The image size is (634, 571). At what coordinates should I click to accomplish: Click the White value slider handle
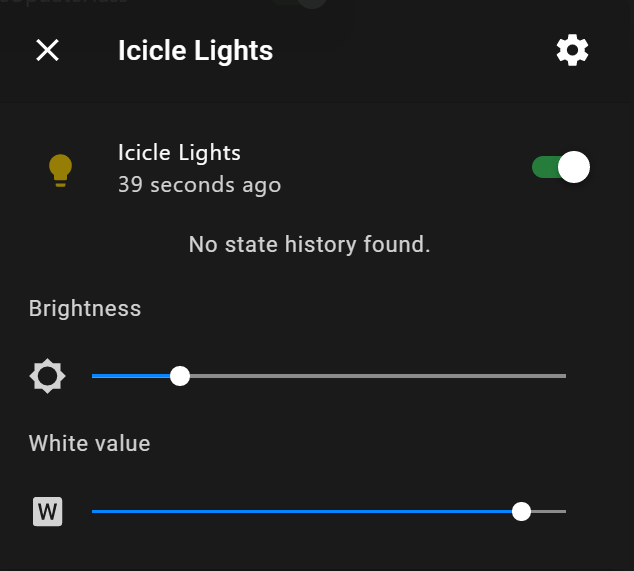click(x=521, y=511)
